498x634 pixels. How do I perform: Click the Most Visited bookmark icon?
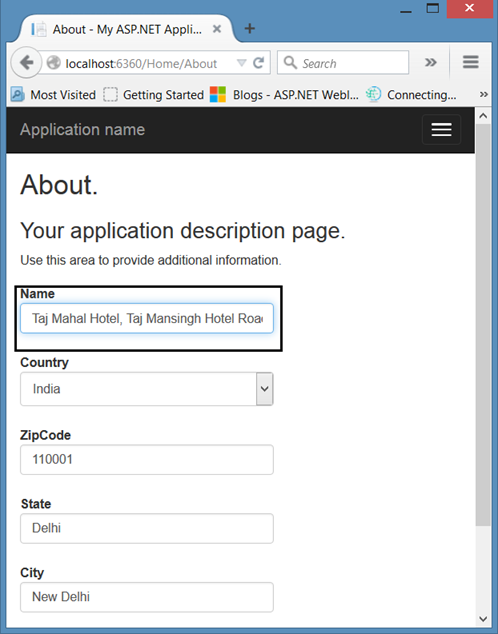point(17,95)
